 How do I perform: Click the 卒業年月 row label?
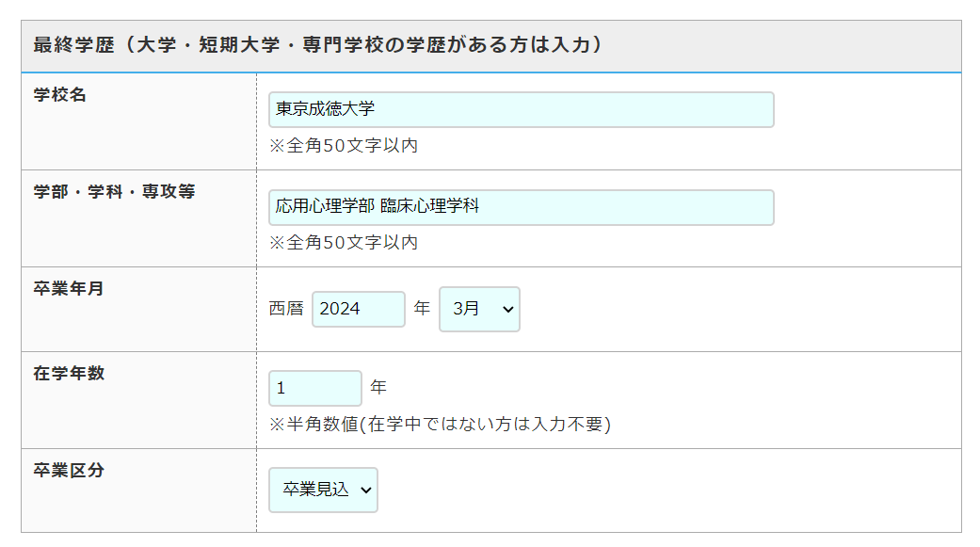[69, 288]
